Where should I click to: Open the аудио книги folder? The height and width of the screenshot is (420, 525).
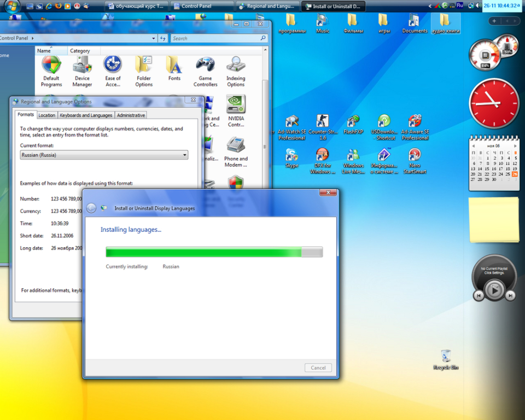pyautogui.click(x=445, y=24)
